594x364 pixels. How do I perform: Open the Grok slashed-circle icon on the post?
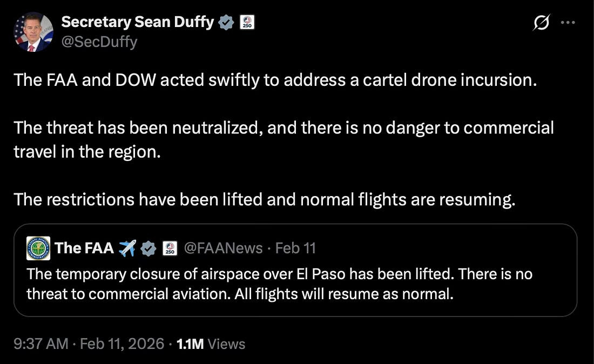tap(541, 23)
